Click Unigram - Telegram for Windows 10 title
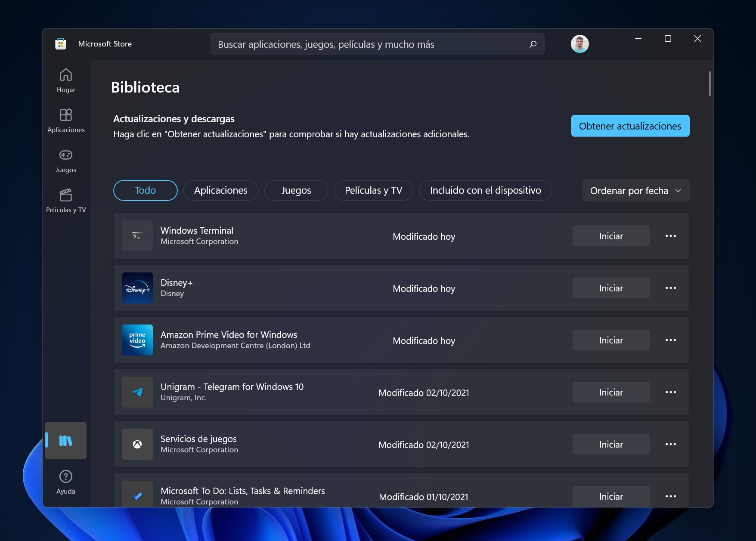 (232, 386)
